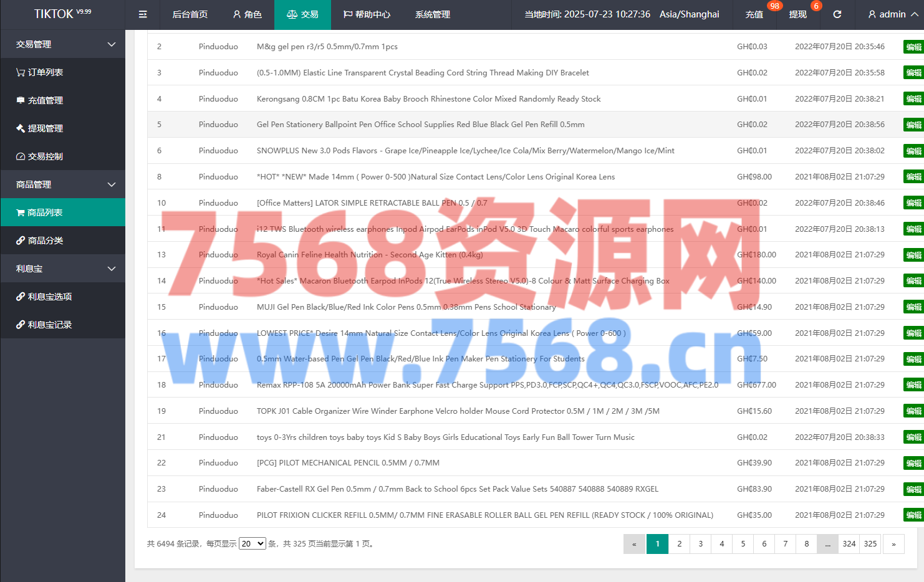Open 提现管理 with the hammer icon
This screenshot has width=924, height=582.
(39, 128)
